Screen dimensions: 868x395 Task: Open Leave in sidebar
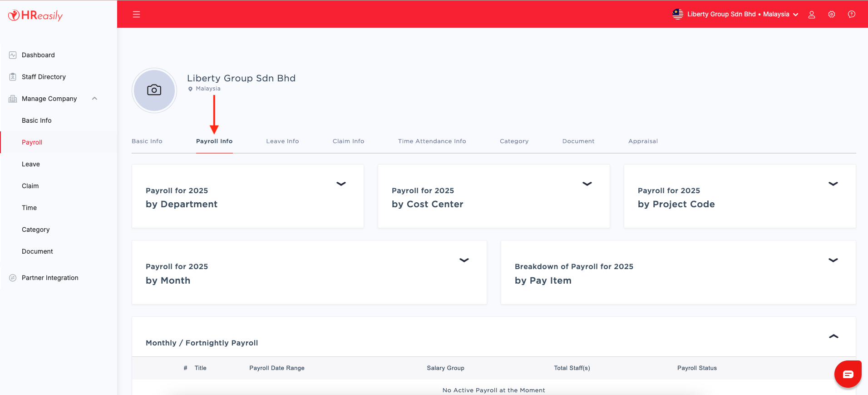[31, 164]
